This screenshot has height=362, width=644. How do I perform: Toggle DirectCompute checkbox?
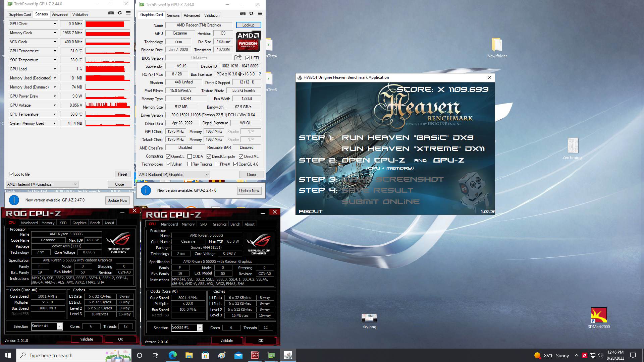click(x=209, y=157)
